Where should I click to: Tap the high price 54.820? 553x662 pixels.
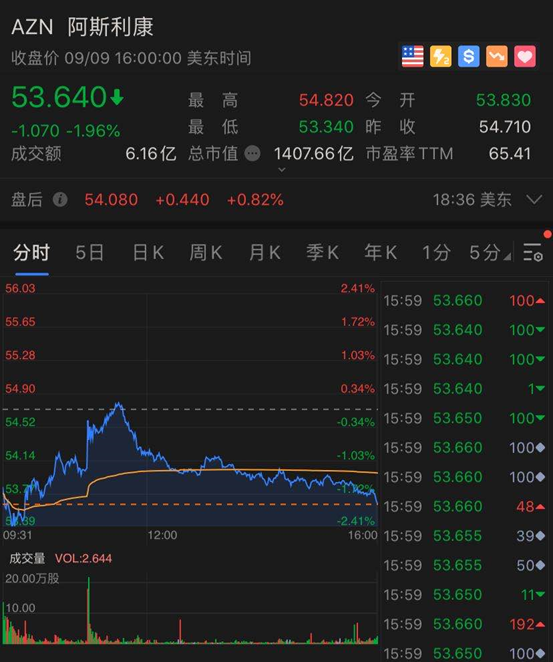[326, 100]
